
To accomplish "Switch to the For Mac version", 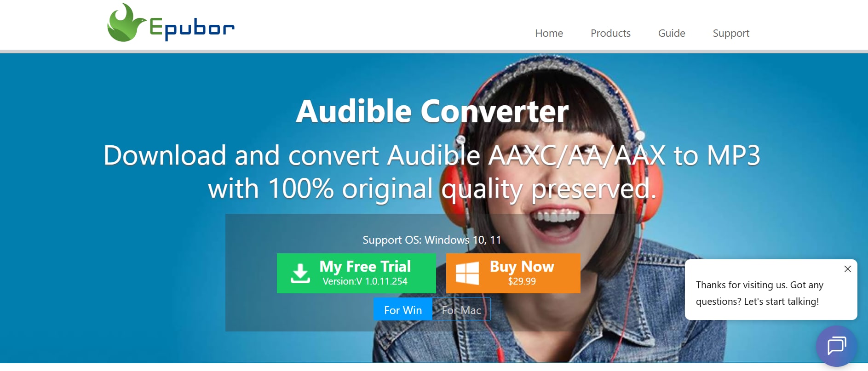I will [461, 310].
